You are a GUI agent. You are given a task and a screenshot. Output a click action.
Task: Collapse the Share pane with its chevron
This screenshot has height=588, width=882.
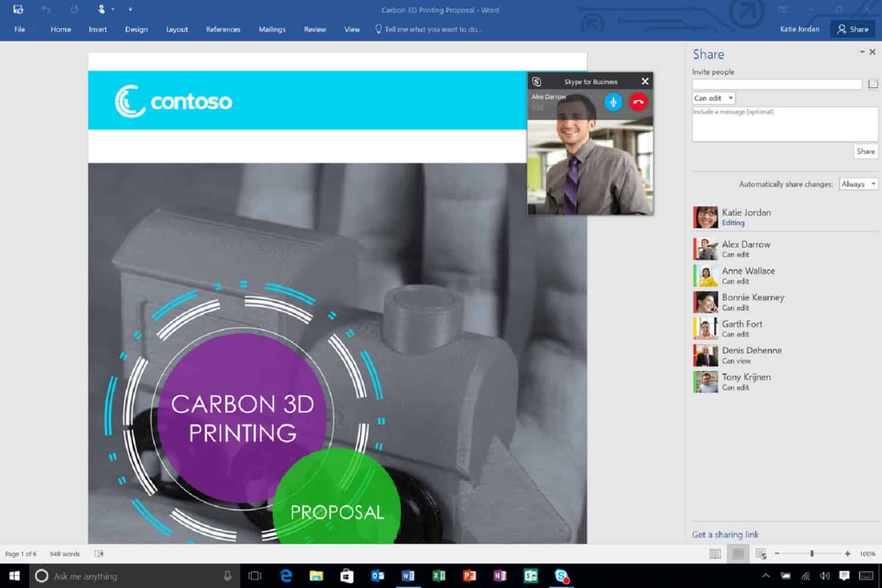click(863, 52)
